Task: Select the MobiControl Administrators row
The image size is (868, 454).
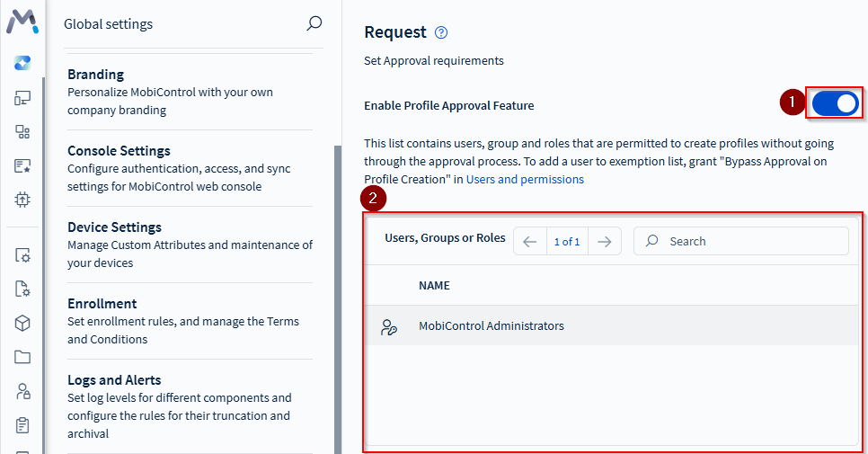Action: (491, 326)
